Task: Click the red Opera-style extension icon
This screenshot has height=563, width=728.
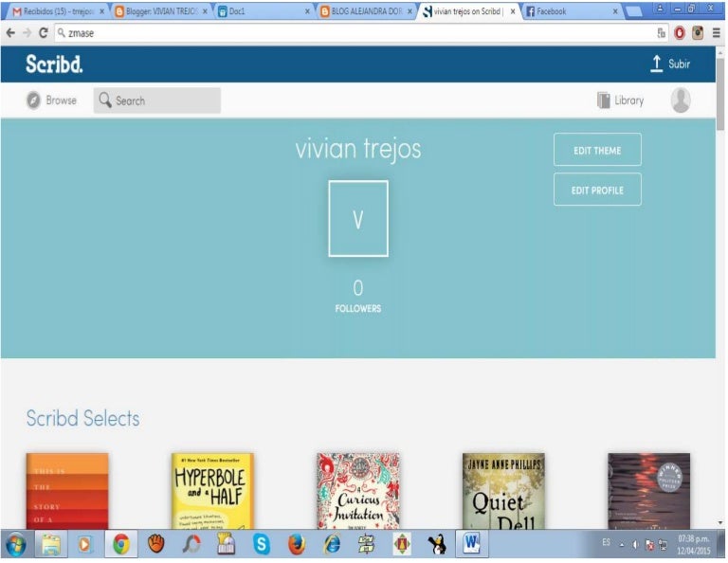Action: (680, 33)
